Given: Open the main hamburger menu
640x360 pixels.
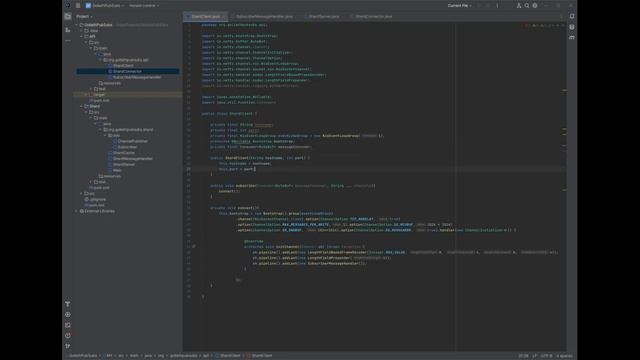Looking at the screenshot, I should [x=78, y=6].
